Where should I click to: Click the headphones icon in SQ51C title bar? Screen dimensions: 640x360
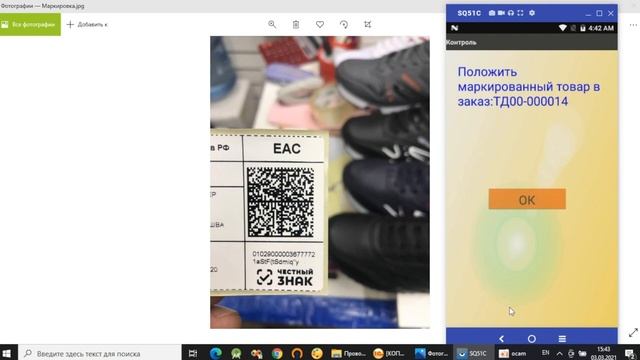(511, 13)
